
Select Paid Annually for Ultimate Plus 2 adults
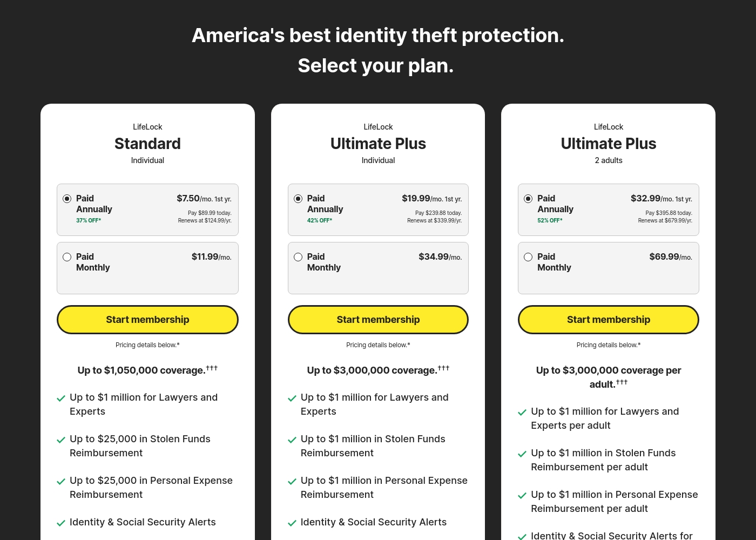528,199
